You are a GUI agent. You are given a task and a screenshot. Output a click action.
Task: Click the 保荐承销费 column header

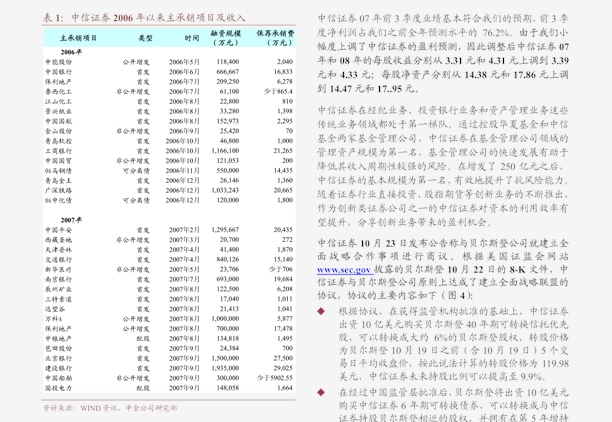[273, 38]
